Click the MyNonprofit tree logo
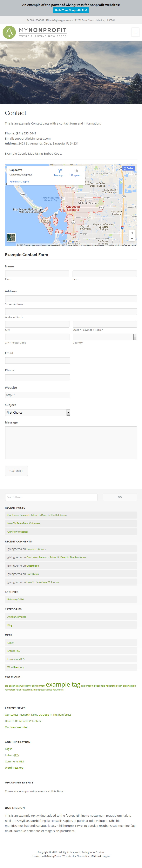The width and height of the screenshot is (142, 868). pos(9,32)
